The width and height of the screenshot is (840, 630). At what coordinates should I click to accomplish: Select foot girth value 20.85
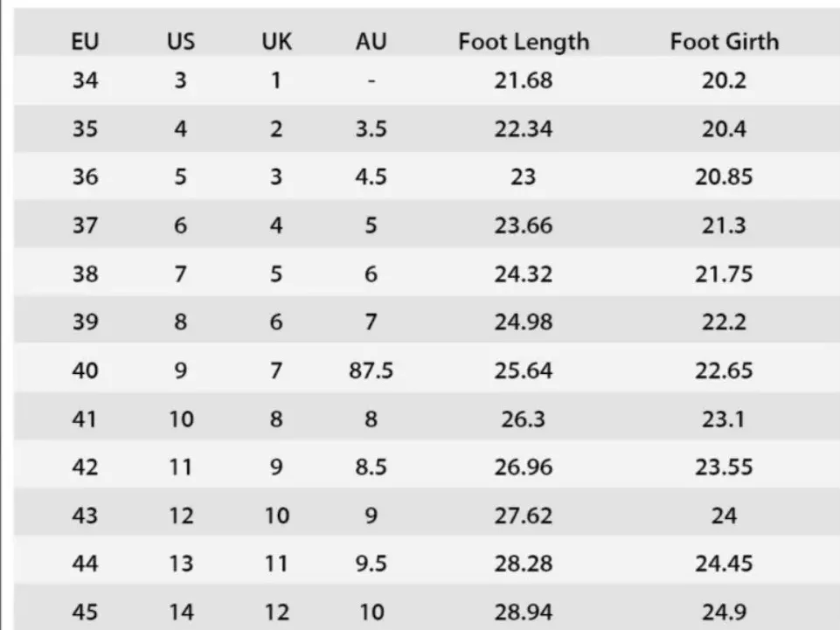pyautogui.click(x=724, y=177)
